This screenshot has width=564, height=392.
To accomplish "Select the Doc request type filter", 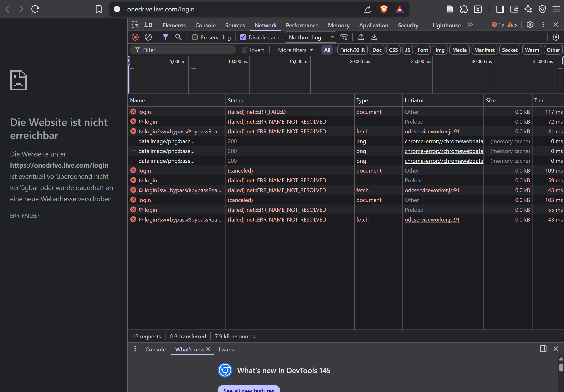I will point(377,50).
